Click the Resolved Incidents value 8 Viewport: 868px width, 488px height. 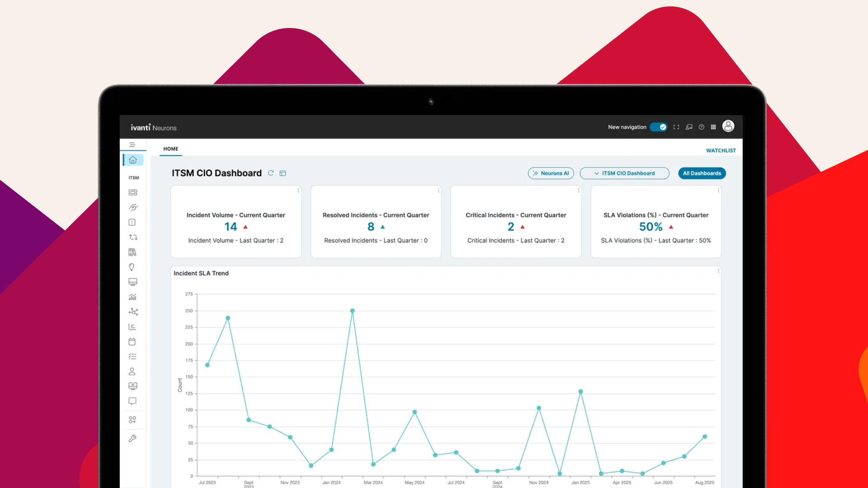pyautogui.click(x=371, y=227)
